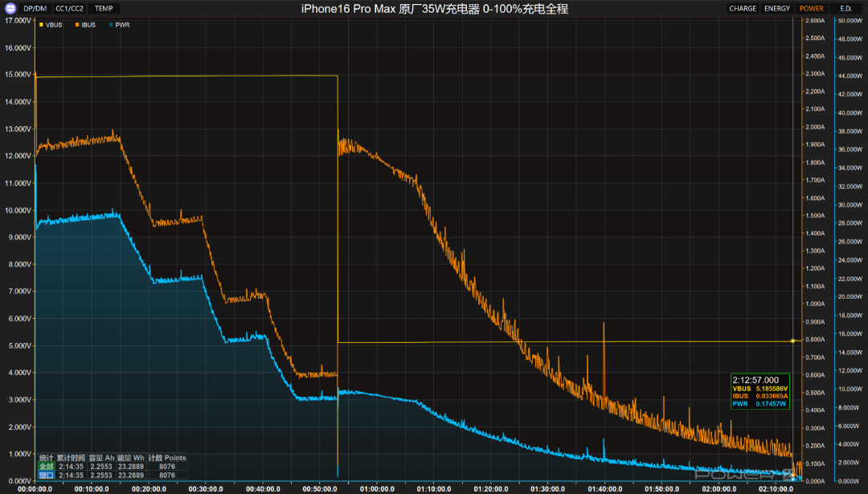Click 8076 in the 窗口 row
Image resolution: width=868 pixels, height=494 pixels.
167,476
